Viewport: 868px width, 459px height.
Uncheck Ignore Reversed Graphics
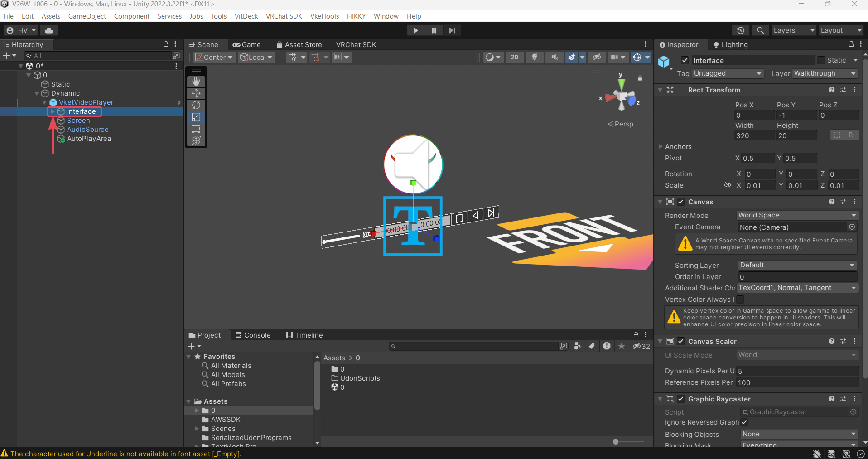tap(744, 422)
